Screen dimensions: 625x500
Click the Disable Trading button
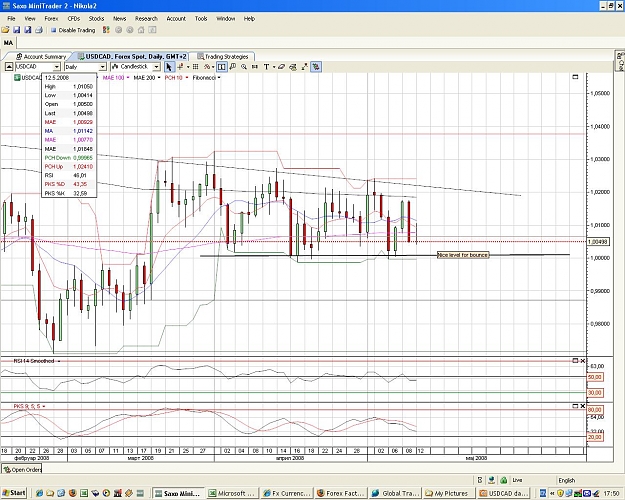73,30
